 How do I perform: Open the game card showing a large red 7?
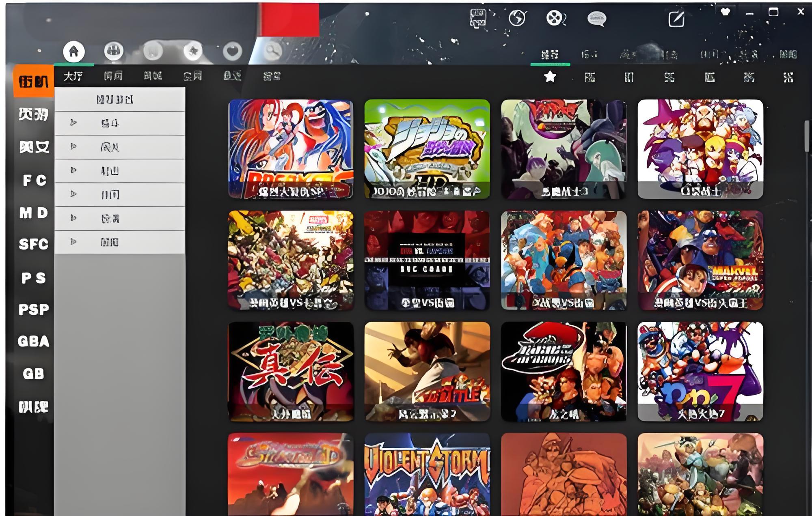point(700,372)
